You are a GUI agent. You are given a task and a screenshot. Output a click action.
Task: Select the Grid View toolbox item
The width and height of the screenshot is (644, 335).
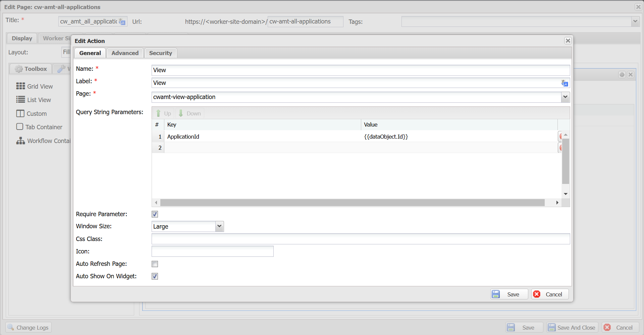tap(35, 86)
